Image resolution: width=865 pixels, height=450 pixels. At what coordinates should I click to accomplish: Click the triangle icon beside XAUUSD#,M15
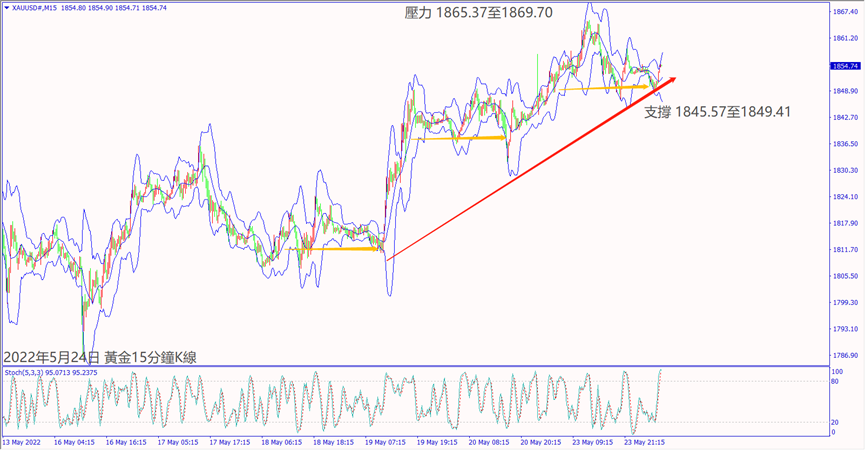click(x=6, y=6)
